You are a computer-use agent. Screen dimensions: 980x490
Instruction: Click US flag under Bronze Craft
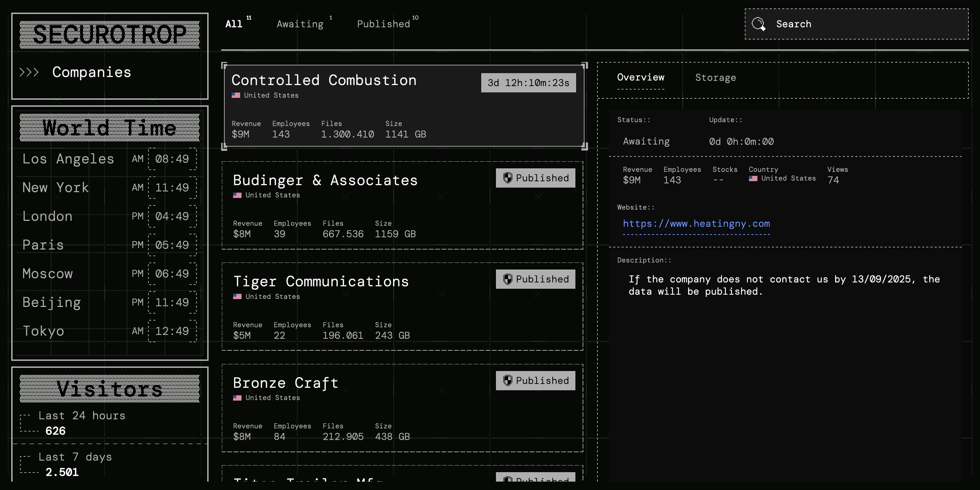pyautogui.click(x=237, y=398)
